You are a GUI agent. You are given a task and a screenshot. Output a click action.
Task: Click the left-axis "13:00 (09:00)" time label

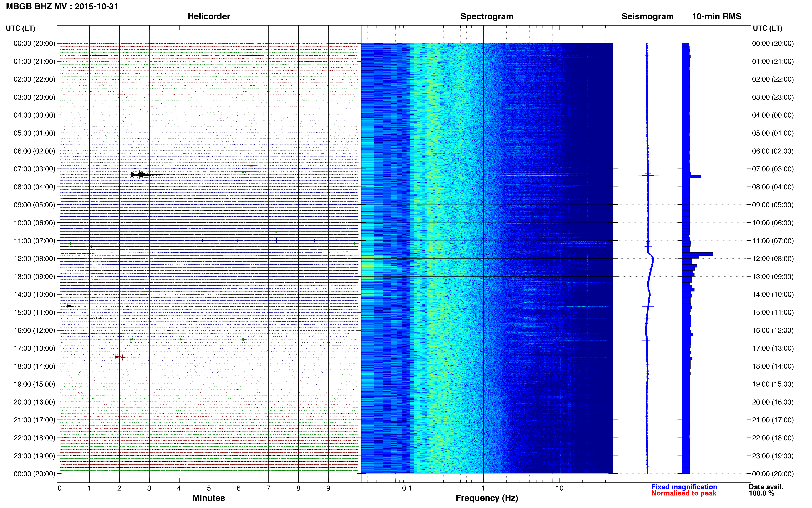pos(34,277)
